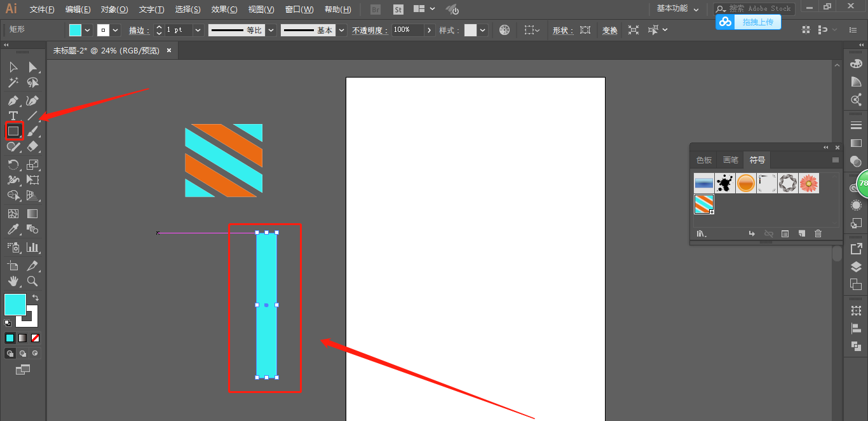The width and height of the screenshot is (868, 421).
Task: Open the symbol libraries menu
Action: [702, 234]
